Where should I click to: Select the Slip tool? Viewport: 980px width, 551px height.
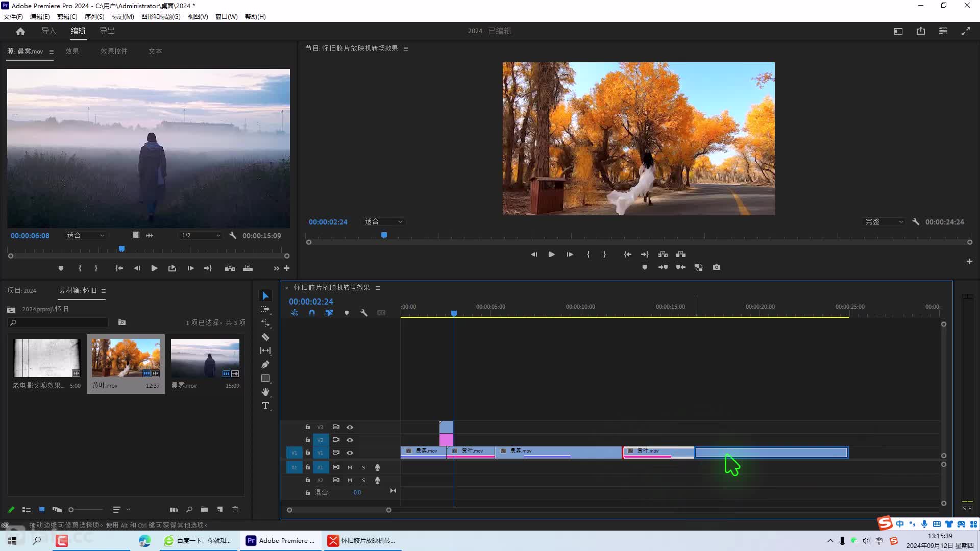(x=265, y=350)
